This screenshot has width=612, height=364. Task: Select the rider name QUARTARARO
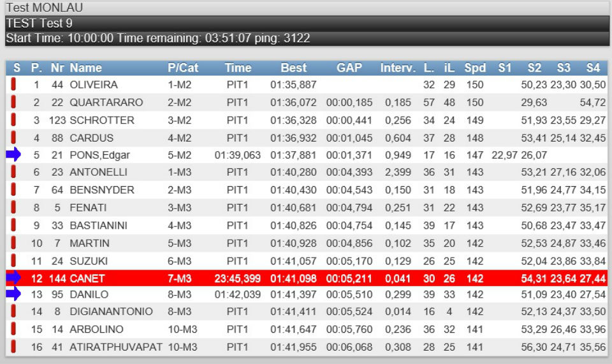coord(106,102)
